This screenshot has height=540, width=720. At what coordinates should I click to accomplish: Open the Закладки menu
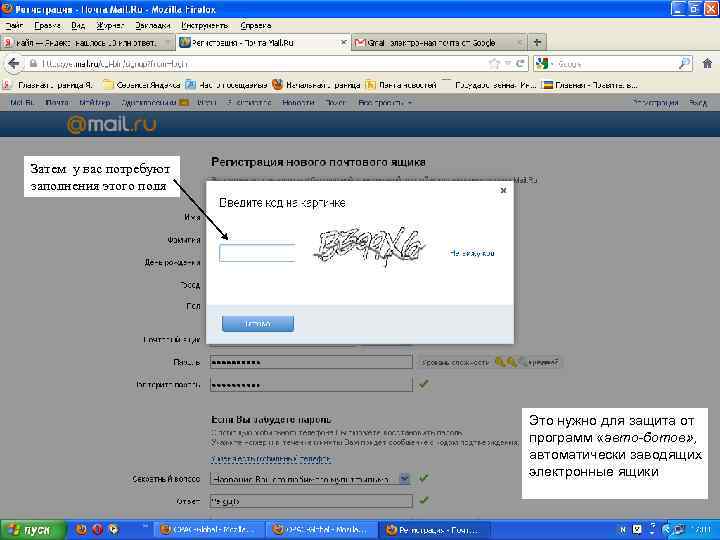[x=153, y=26]
